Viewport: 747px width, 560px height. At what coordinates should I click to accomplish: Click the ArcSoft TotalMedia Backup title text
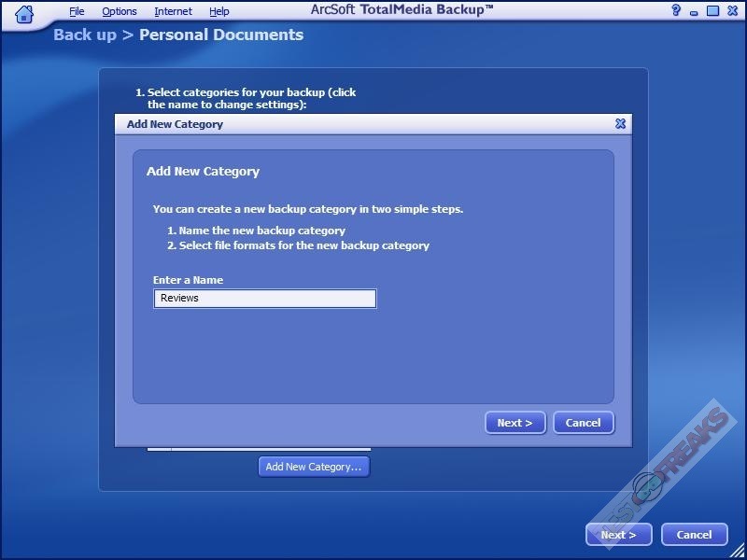pyautogui.click(x=402, y=10)
